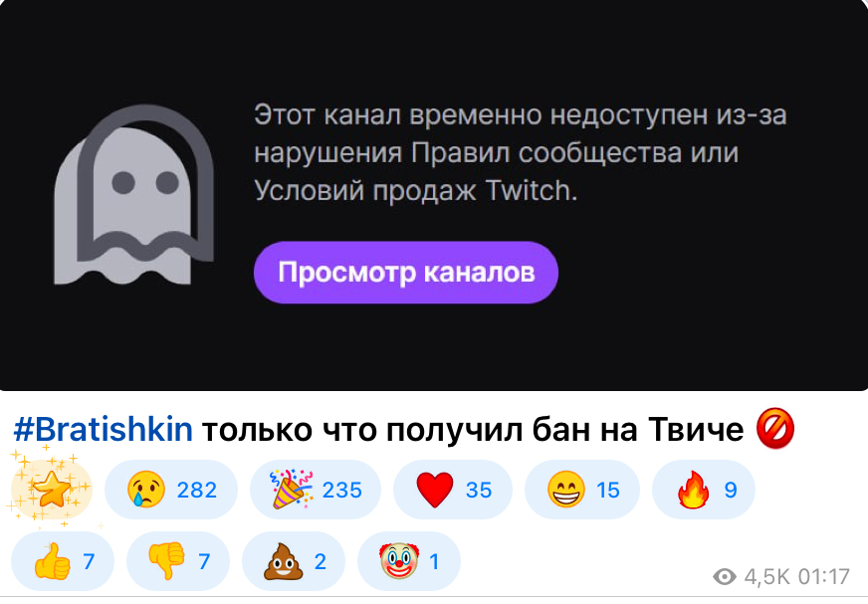Image resolution: width=868 pixels, height=604 pixels.
Task: Open the Twitch ban screenshot image
Action: click(434, 195)
